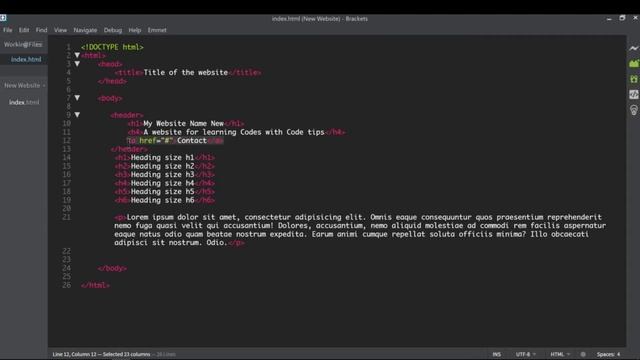Open the Emmet menu
Viewport: 640px width, 360px height.
157,30
